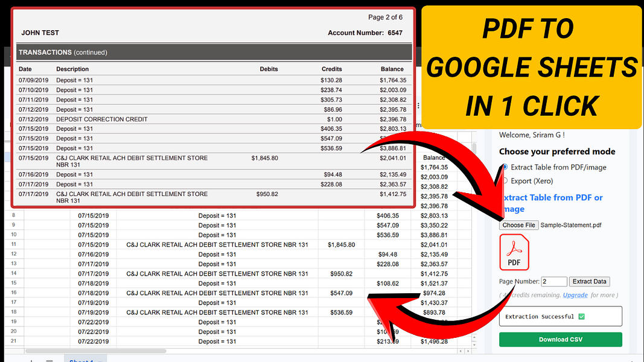The height and width of the screenshot is (362, 644).
Task: Select the $2,803.13 balance cell in sheet row 8
Action: [434, 215]
